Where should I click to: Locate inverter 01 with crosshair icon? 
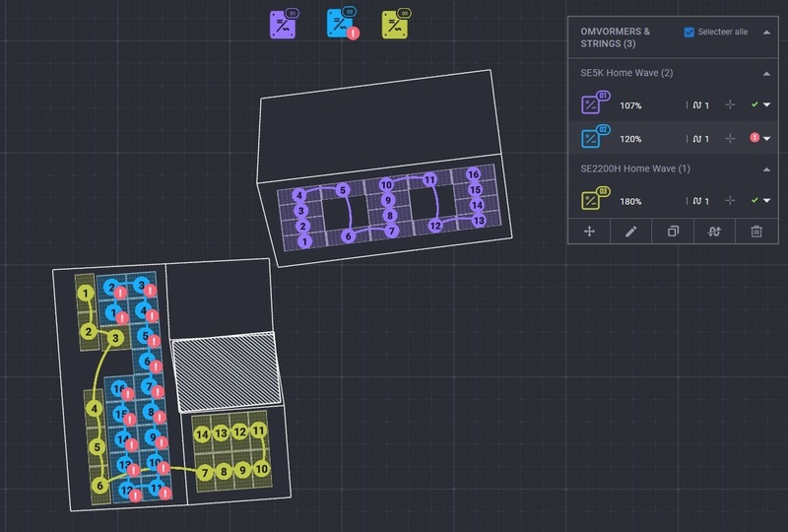pyautogui.click(x=730, y=104)
